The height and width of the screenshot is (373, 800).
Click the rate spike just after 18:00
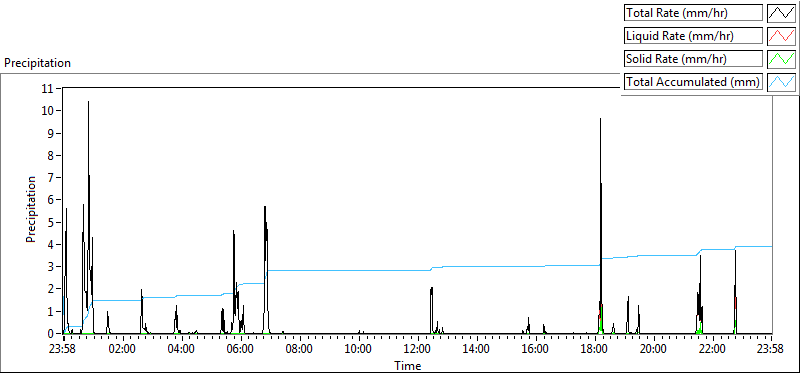pyautogui.click(x=601, y=119)
